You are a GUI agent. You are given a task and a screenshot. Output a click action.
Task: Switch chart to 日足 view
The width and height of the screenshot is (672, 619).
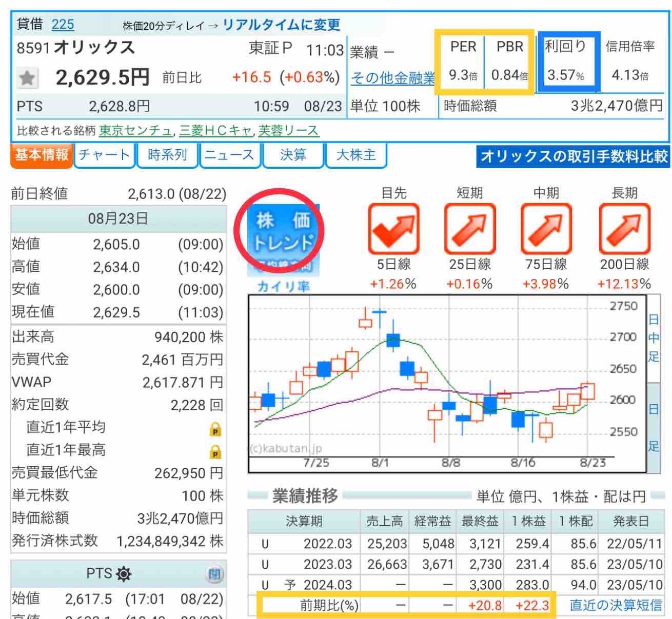(654, 427)
